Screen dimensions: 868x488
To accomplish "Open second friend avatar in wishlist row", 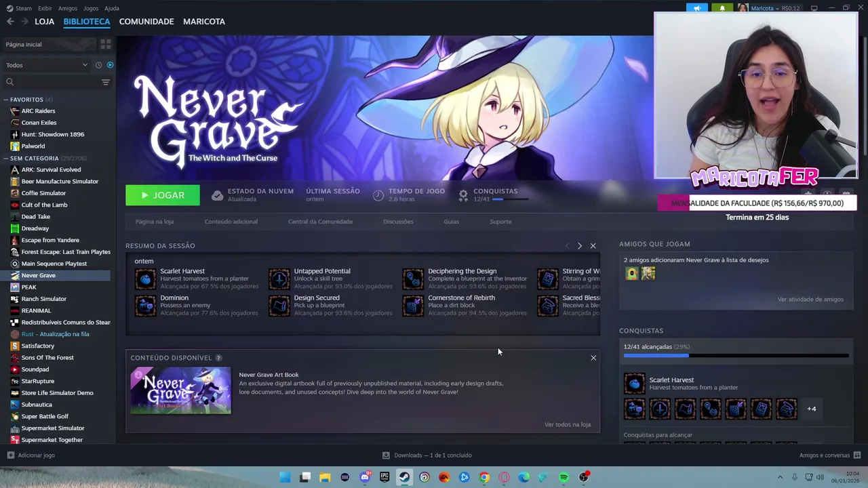I will tap(648, 273).
